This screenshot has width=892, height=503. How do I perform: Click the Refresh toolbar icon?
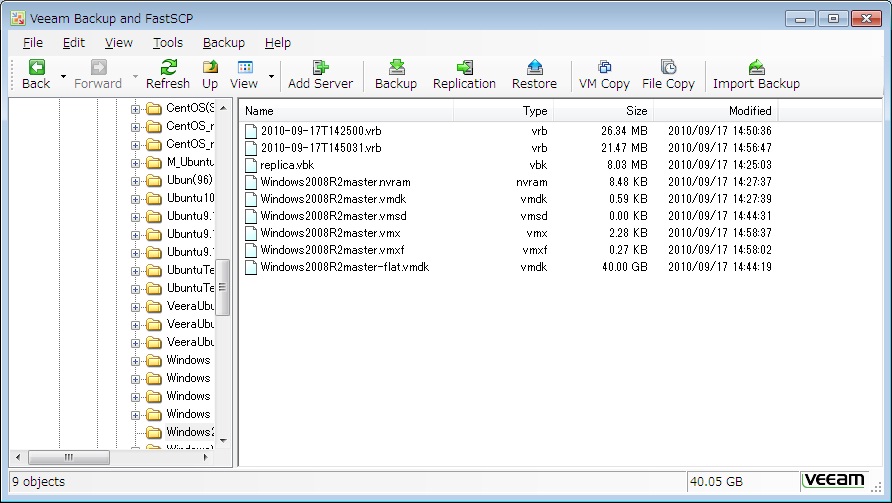click(168, 67)
